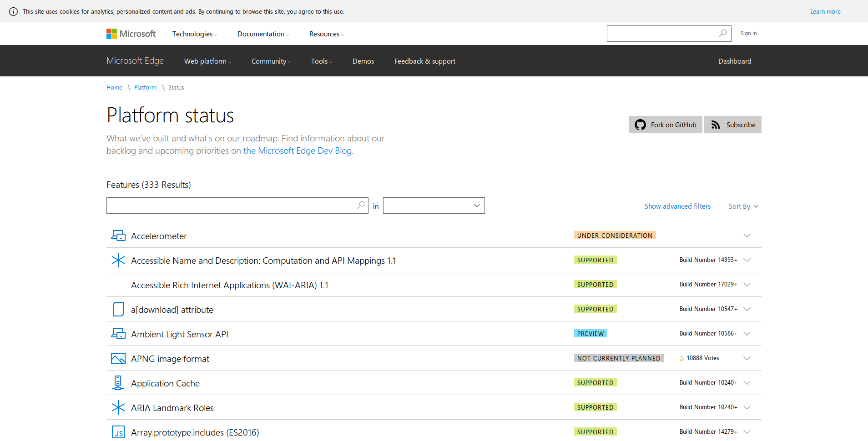Click the APNG image format picture icon
This screenshot has width=868, height=441.
pyautogui.click(x=118, y=358)
